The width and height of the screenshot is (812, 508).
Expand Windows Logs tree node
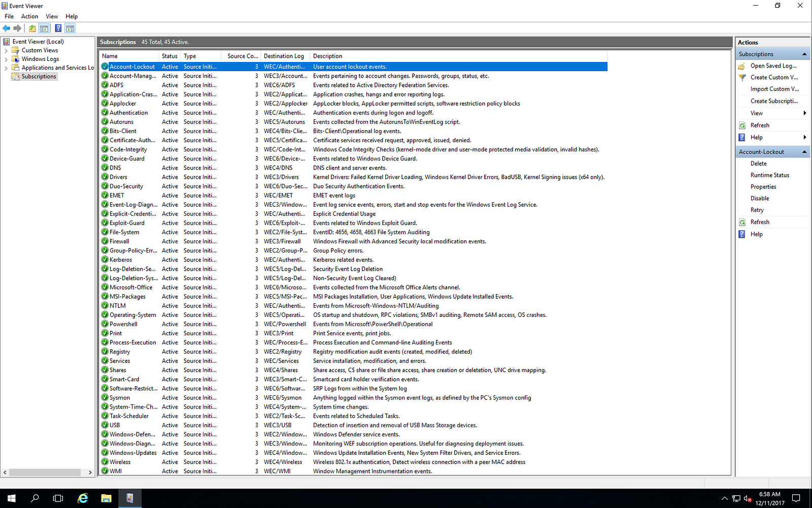point(6,59)
